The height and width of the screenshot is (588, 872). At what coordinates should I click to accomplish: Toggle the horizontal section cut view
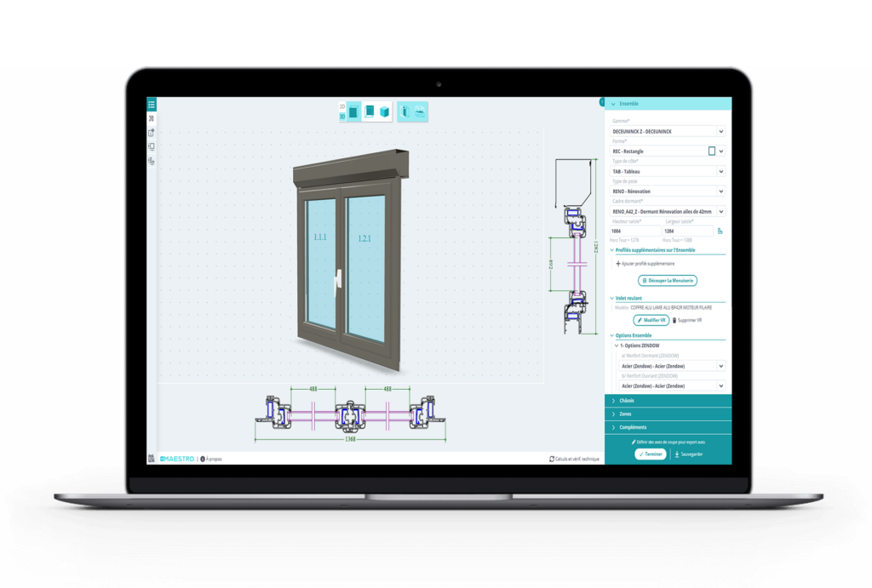pyautogui.click(x=420, y=111)
